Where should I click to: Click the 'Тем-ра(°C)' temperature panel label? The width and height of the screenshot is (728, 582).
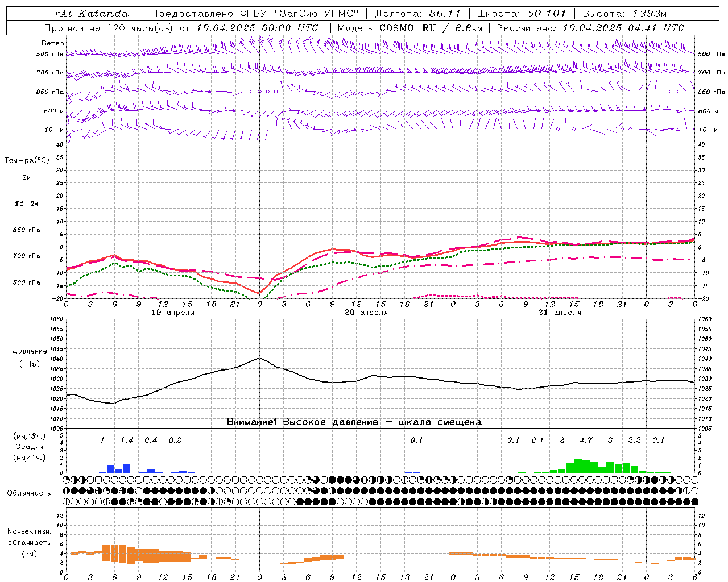click(27, 161)
